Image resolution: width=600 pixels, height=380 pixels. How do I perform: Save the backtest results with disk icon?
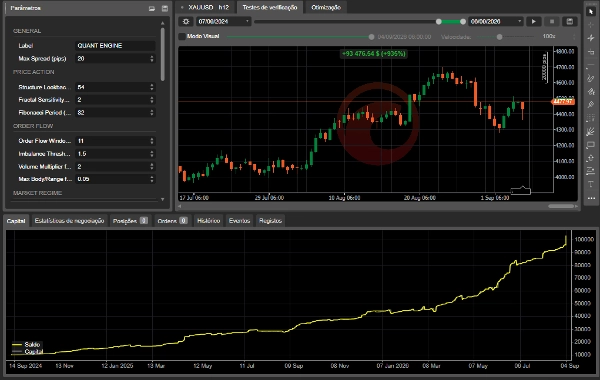pyautogui.click(x=570, y=21)
